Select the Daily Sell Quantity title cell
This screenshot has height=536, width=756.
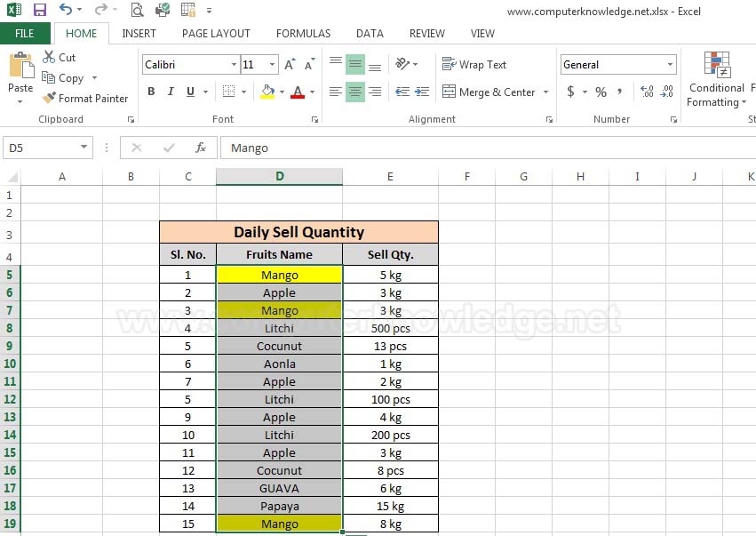[x=298, y=232]
